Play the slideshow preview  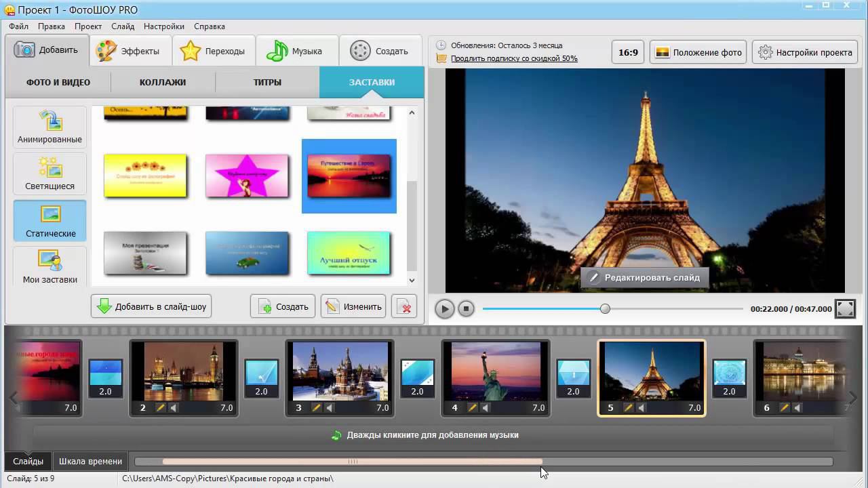(x=444, y=309)
